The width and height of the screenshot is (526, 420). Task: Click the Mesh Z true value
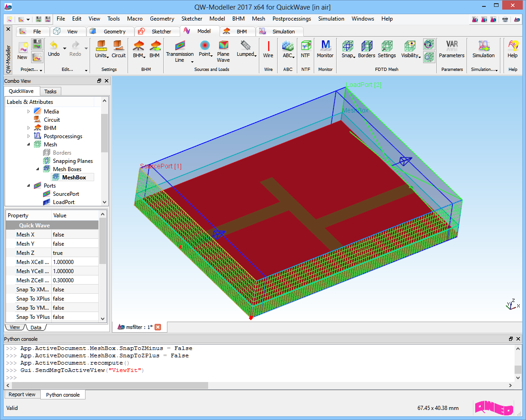coord(75,253)
